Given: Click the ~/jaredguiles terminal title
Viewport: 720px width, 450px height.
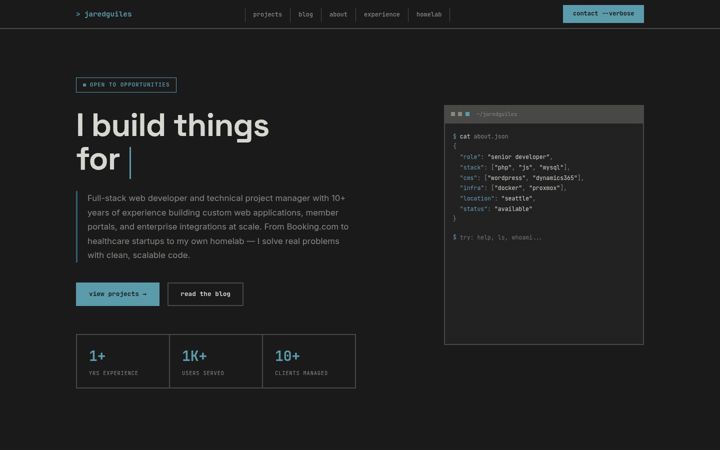Looking at the screenshot, I should pos(497,114).
